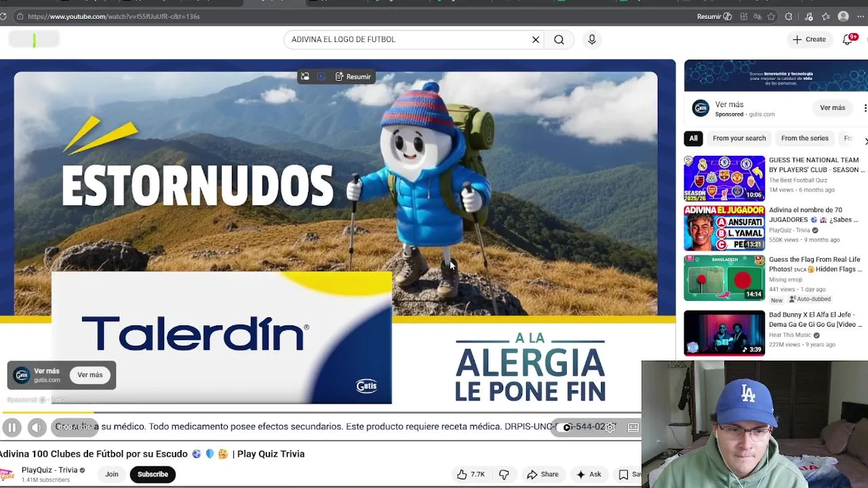Click Guess the National Team video title
Viewport: 868px width, 488px height.
(816, 165)
